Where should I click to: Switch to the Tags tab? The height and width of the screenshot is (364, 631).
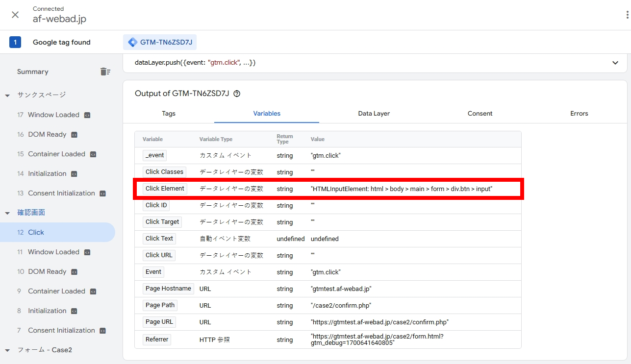click(x=169, y=113)
